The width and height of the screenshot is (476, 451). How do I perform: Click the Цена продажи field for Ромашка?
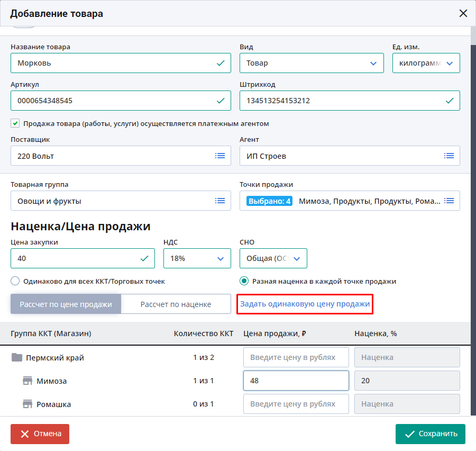[x=296, y=404]
